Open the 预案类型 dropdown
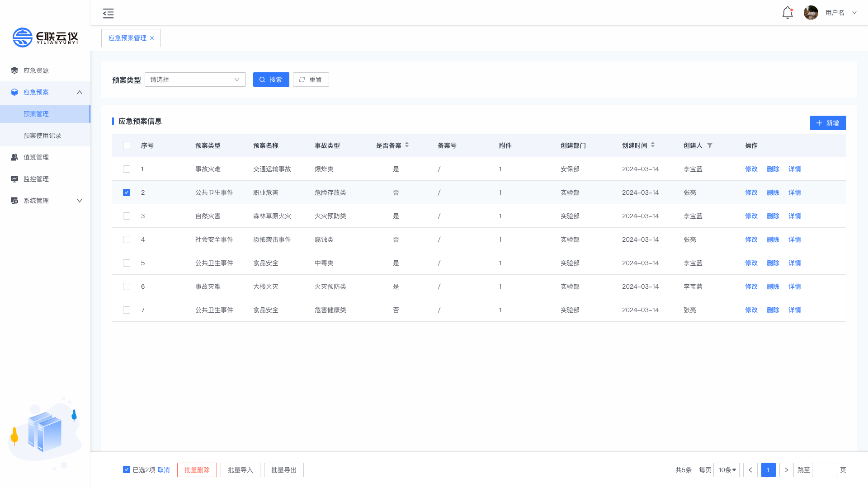Screen dimensions: 868x488 coord(195,80)
